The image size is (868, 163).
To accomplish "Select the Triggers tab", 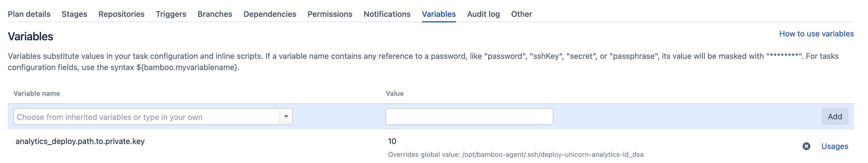I will 171,14.
